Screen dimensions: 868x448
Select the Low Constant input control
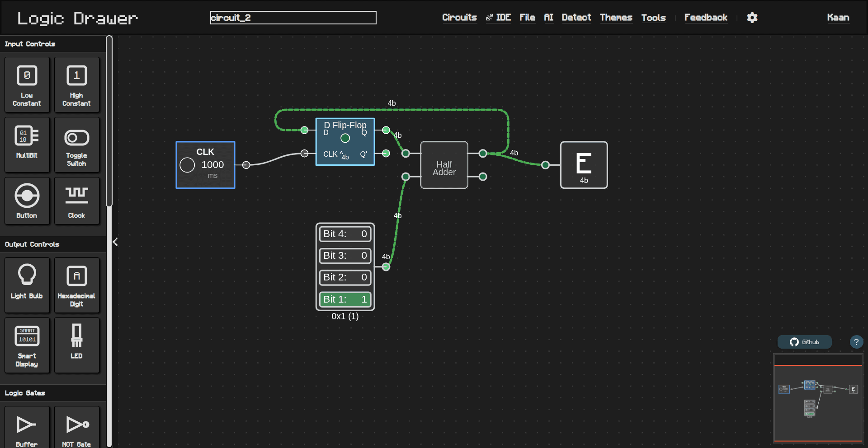tap(27, 84)
